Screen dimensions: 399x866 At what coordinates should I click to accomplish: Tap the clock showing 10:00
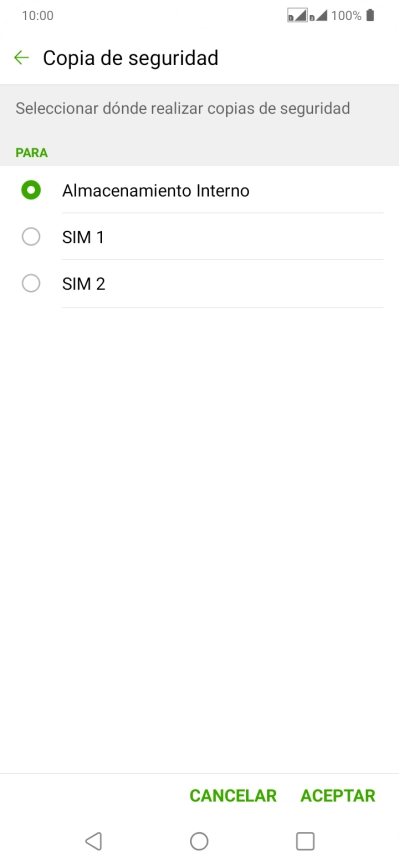(38, 15)
